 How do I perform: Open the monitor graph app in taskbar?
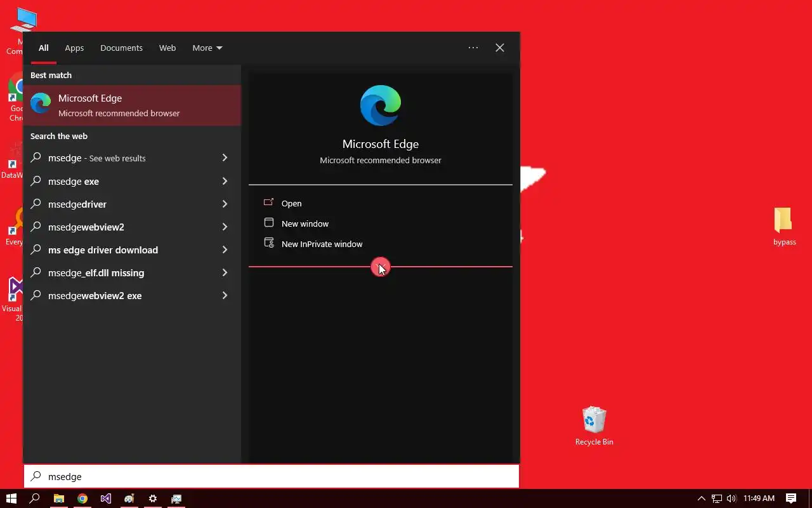click(x=176, y=498)
